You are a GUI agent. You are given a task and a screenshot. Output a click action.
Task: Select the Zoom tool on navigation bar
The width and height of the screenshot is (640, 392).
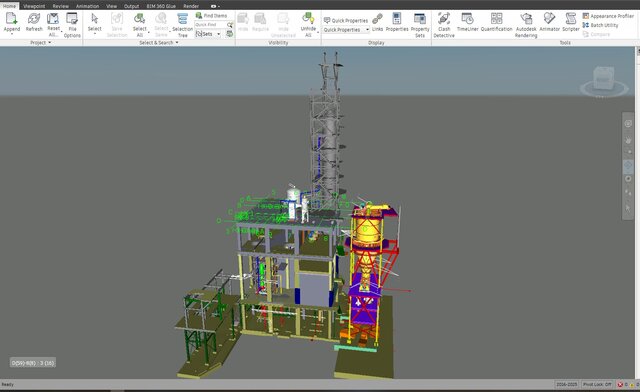coord(628,152)
